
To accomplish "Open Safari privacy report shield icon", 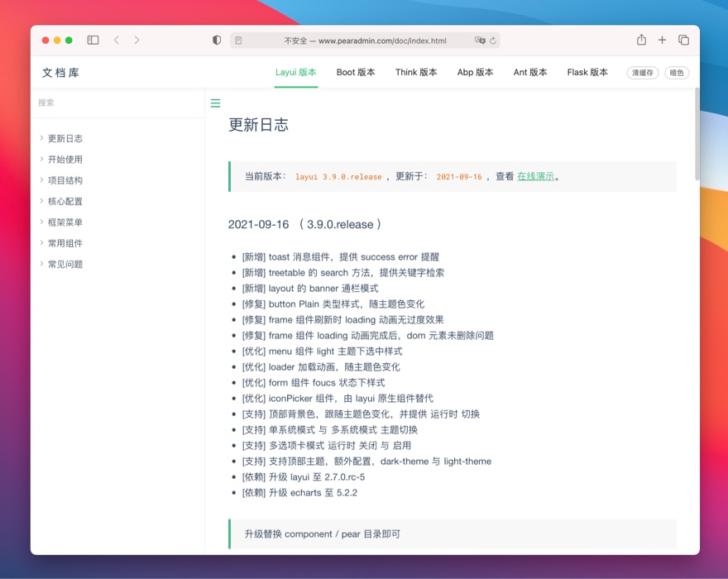I will [216, 39].
